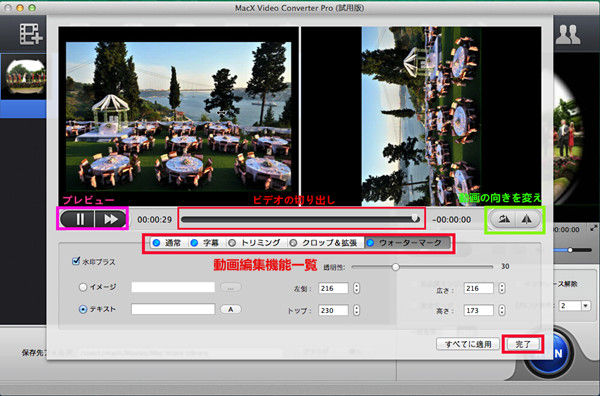The height and width of the screenshot is (396, 600).
Task: Click the expand arrows icon behind dialog
Action: pyautogui.click(x=593, y=228)
